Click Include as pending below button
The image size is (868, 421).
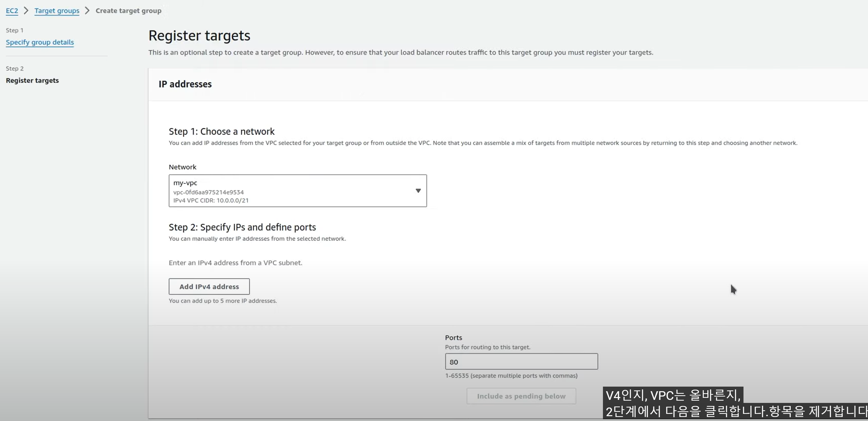click(x=521, y=396)
